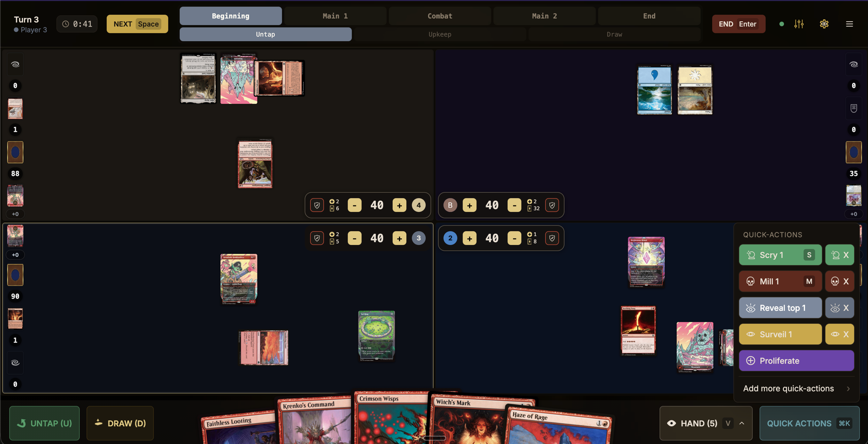
Task: Decrease life for the player with the B badge
Action: point(514,205)
